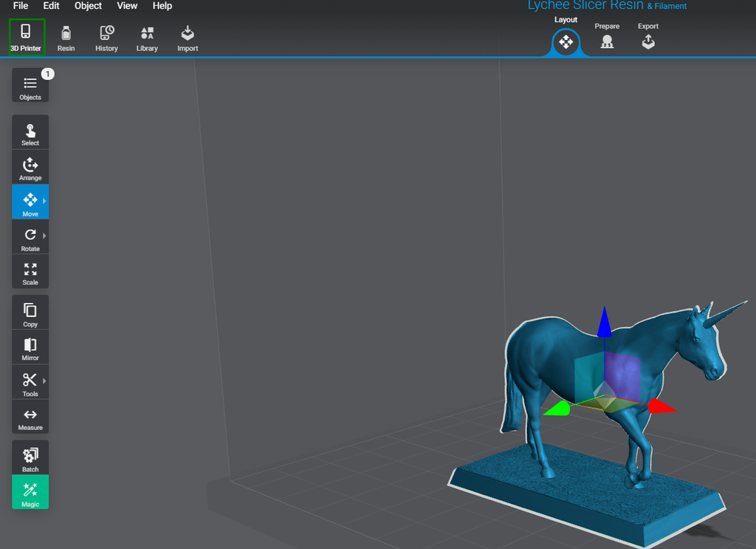
Task: Expand the Tools submenu arrow
Action: (44, 382)
